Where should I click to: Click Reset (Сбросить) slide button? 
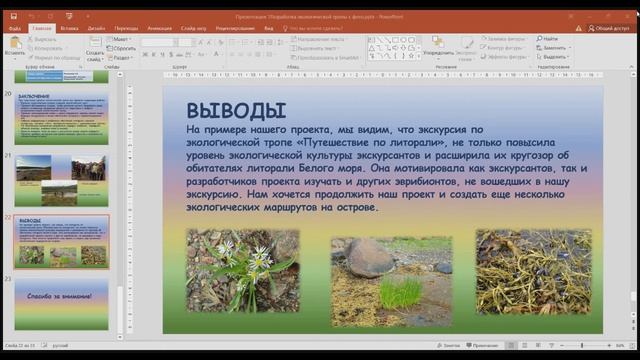[121, 48]
